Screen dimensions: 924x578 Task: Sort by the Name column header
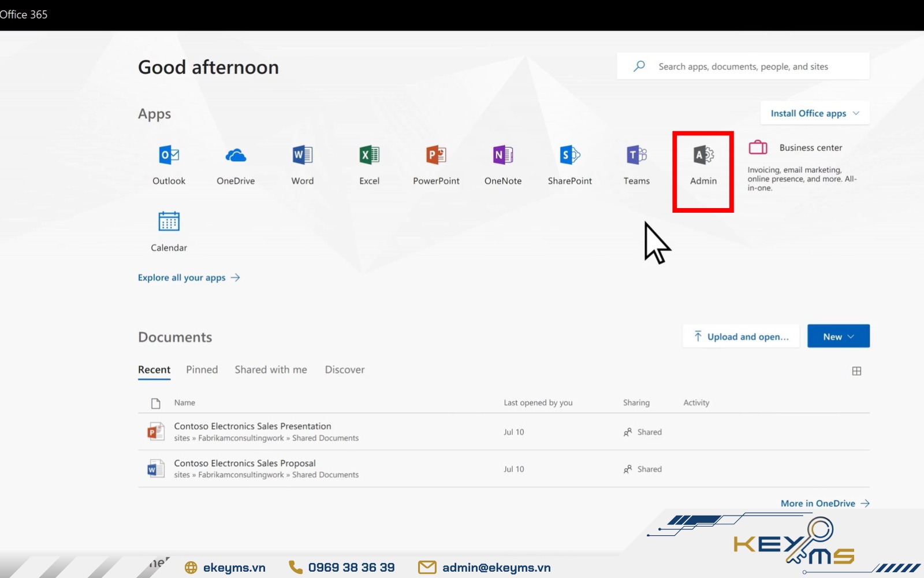185,403
